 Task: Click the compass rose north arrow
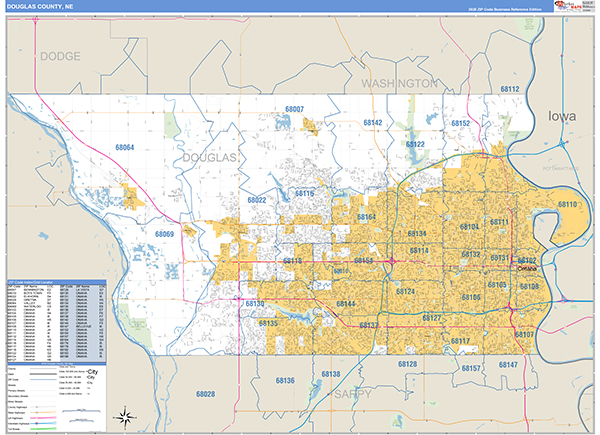124,417
